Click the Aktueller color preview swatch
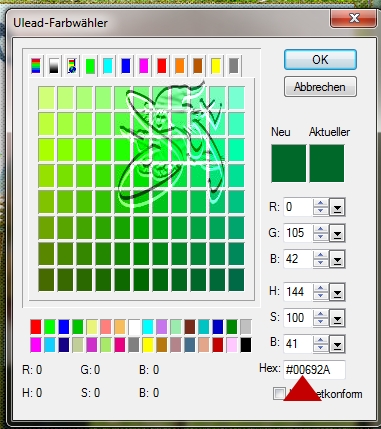Viewport: 381px width, 429px height. click(327, 163)
